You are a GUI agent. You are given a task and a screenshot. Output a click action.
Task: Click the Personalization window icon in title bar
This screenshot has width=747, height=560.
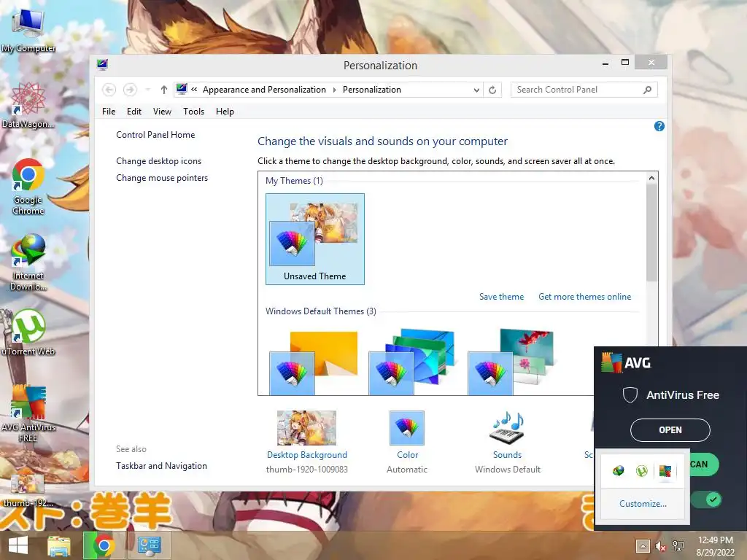(x=102, y=65)
